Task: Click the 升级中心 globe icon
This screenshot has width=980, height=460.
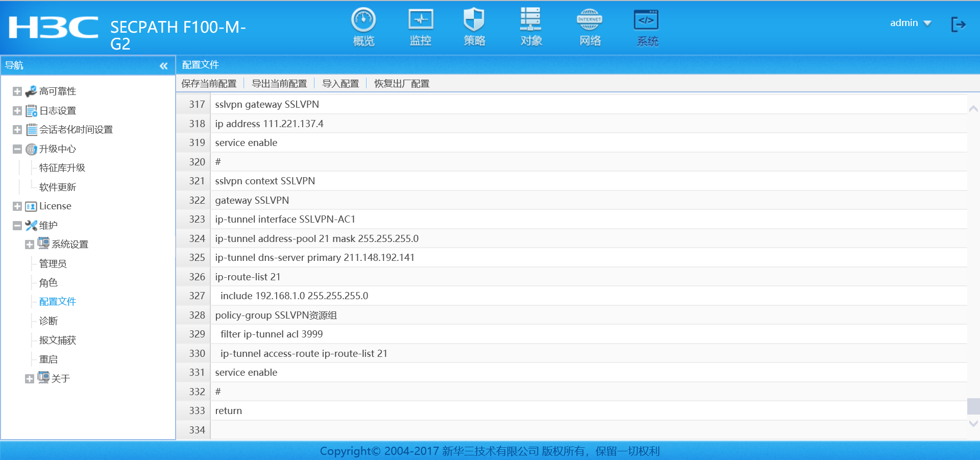Action: (31, 149)
